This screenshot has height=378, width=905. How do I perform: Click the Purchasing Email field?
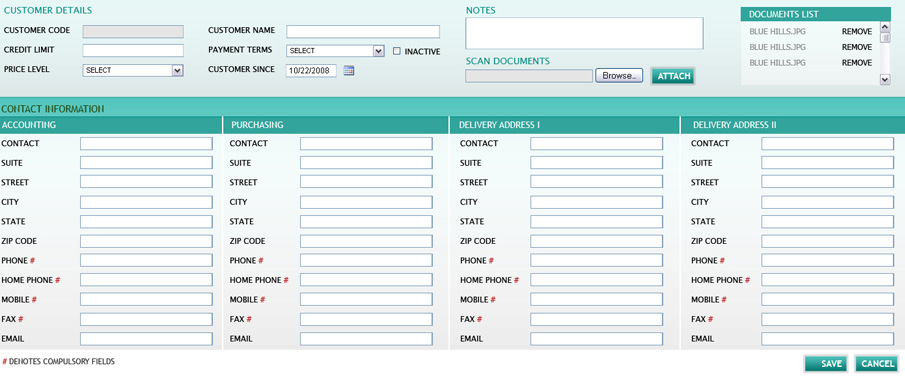coord(366,339)
